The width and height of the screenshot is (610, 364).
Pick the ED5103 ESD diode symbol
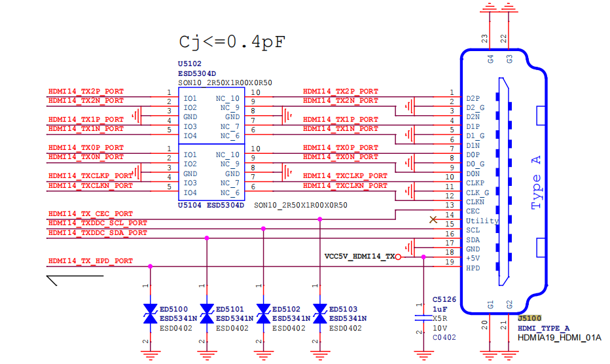[x=320, y=314]
